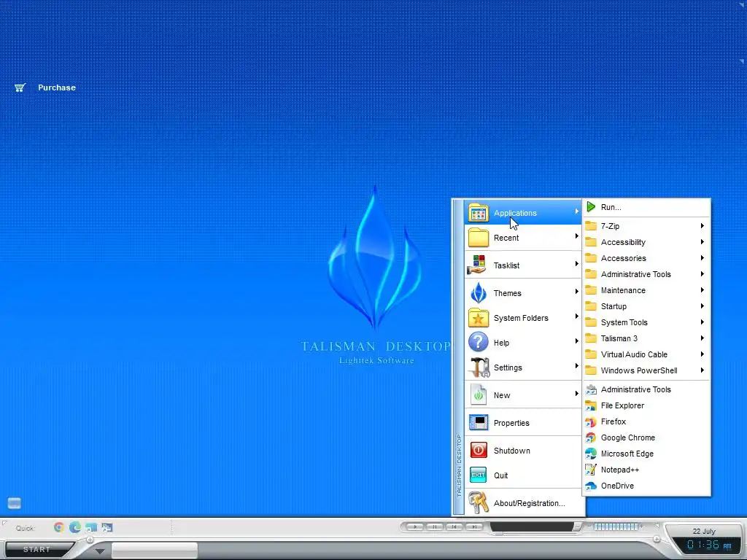Expand the Accessibility folder arrow
This screenshot has height=560, width=747.
[703, 242]
